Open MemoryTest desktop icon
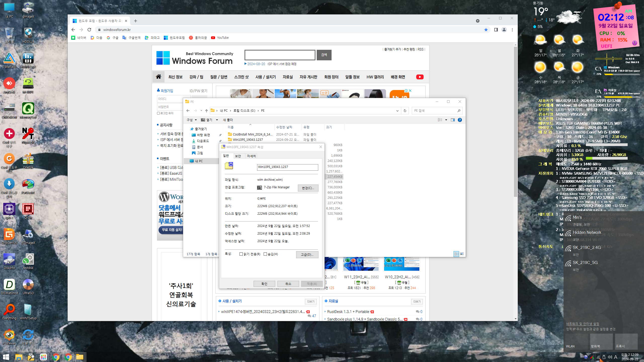644x362 pixels. [28, 111]
